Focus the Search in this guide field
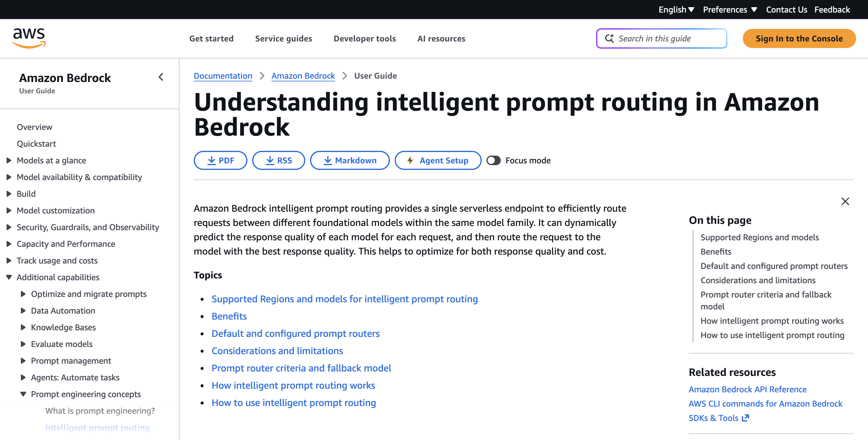This screenshot has height=440, width=868. (x=661, y=38)
